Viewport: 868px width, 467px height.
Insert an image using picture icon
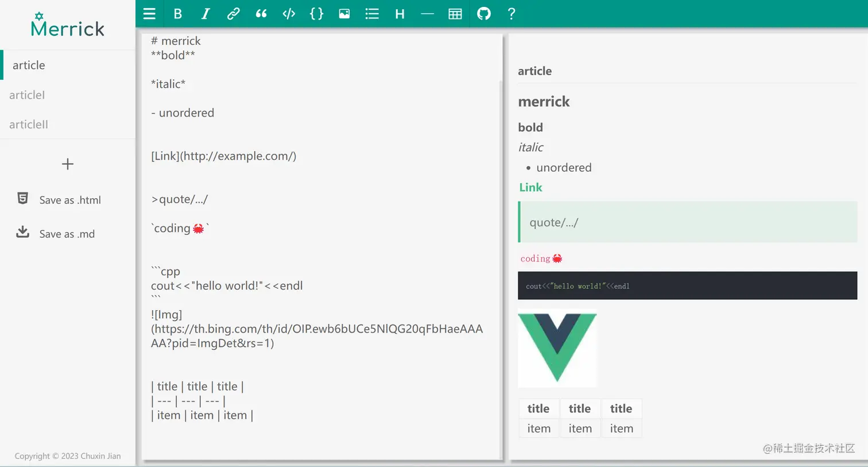(x=344, y=14)
